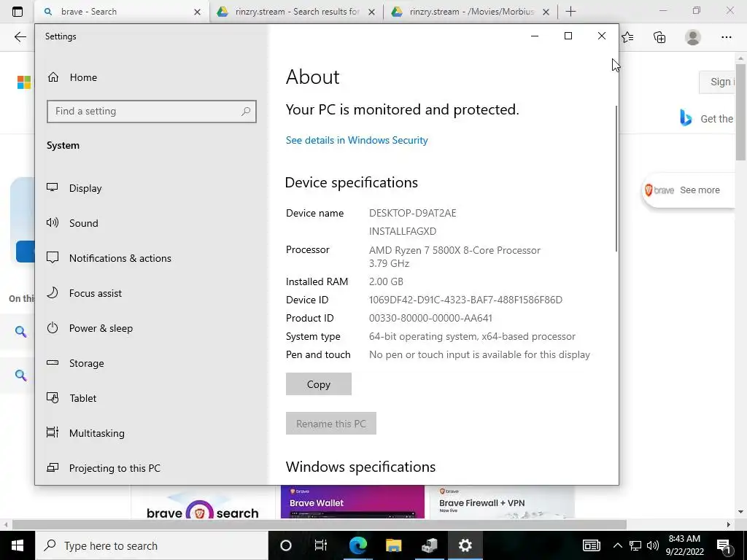The height and width of the screenshot is (560, 747).
Task: Click the Windows specifications heading
Action: pyautogui.click(x=360, y=467)
